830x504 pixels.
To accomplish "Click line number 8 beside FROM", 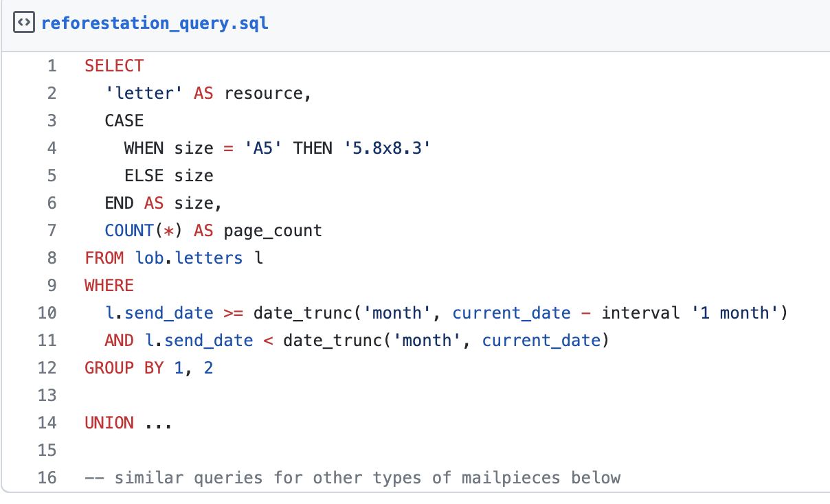I will (52, 258).
